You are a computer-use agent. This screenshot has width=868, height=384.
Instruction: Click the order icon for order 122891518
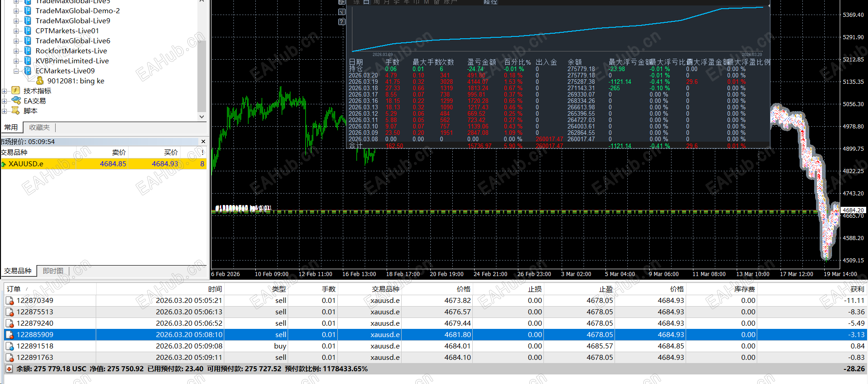(10, 346)
